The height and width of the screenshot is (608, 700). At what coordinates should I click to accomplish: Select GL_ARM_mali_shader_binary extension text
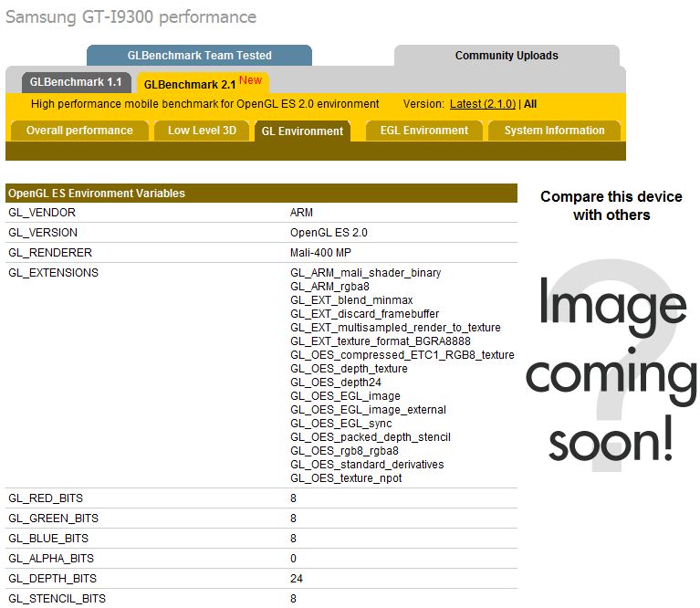[x=366, y=273]
